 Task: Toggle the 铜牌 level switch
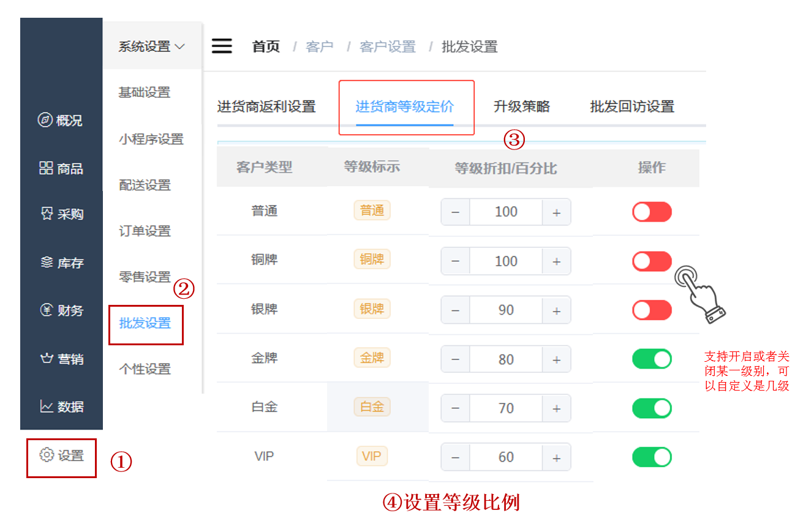pos(652,261)
